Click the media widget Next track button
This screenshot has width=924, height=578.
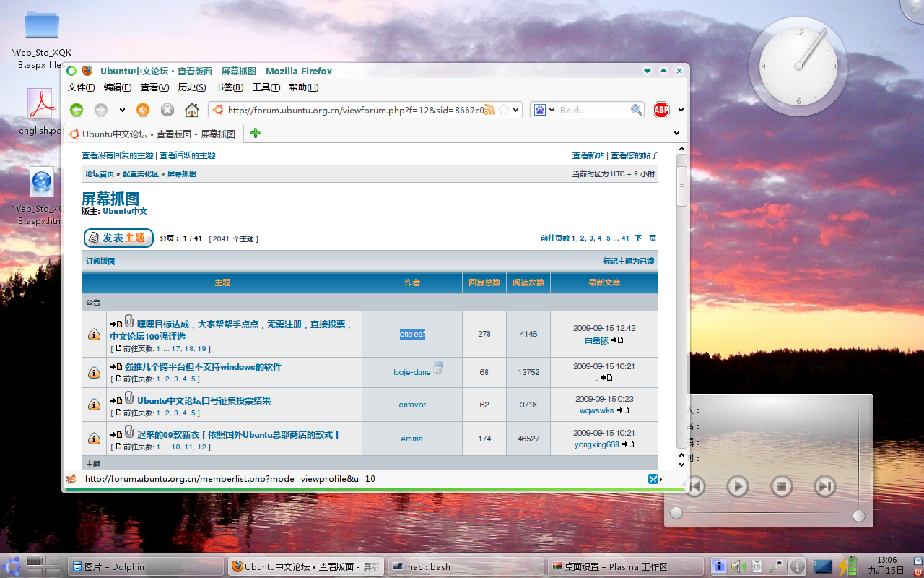(x=825, y=486)
